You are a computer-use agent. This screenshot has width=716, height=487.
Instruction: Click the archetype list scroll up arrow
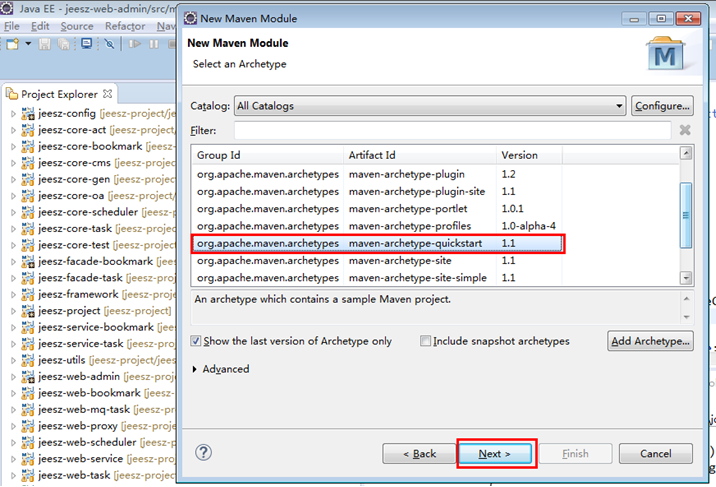click(685, 153)
